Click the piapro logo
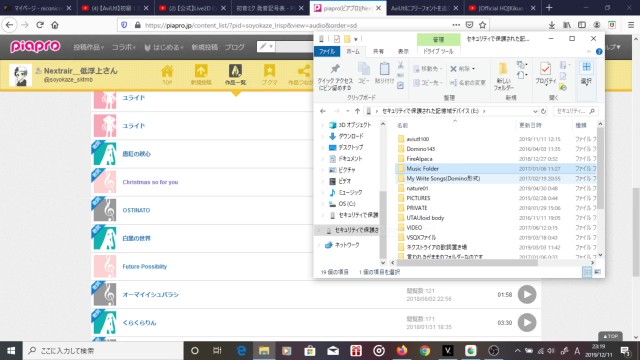 coord(35,46)
